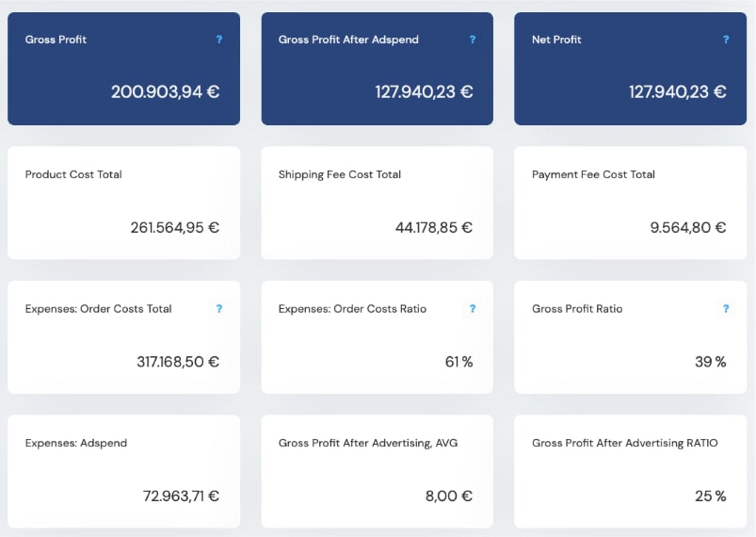Screen dimensions: 756x537
Task: Click the 317.168,50 € order costs value
Action: pyautogui.click(x=178, y=362)
